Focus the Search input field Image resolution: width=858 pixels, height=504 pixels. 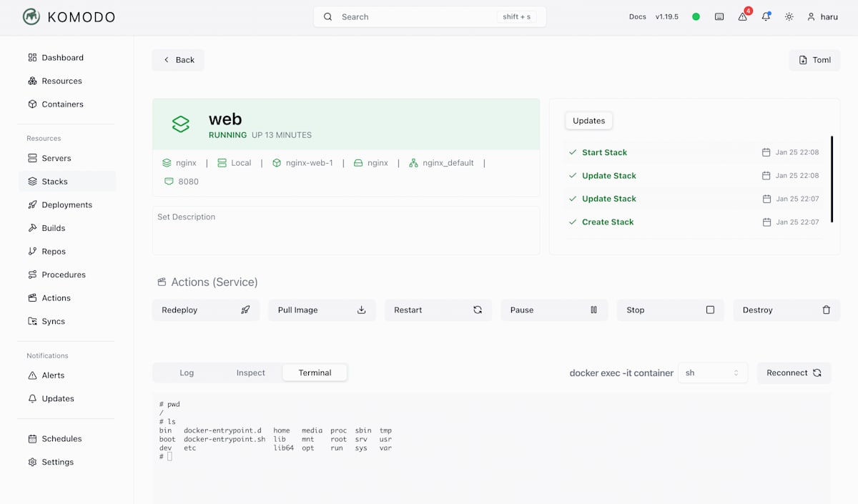[x=430, y=16]
